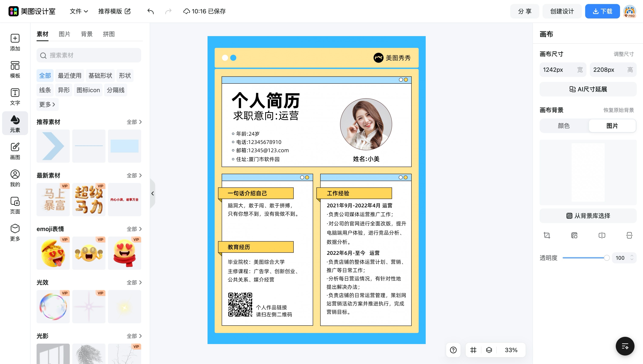643x364 pixels.
Task: Flip background horizontally icon
Action: [x=602, y=235]
